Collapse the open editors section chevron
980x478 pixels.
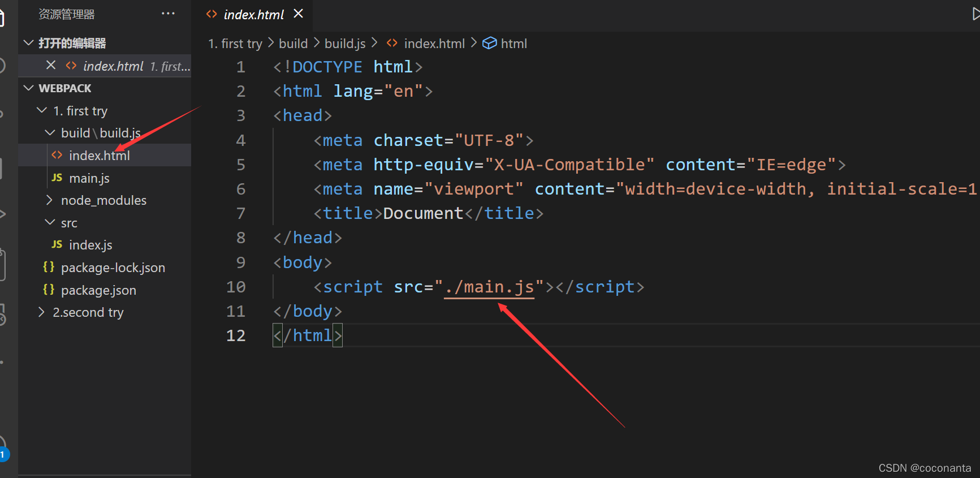[x=29, y=43]
